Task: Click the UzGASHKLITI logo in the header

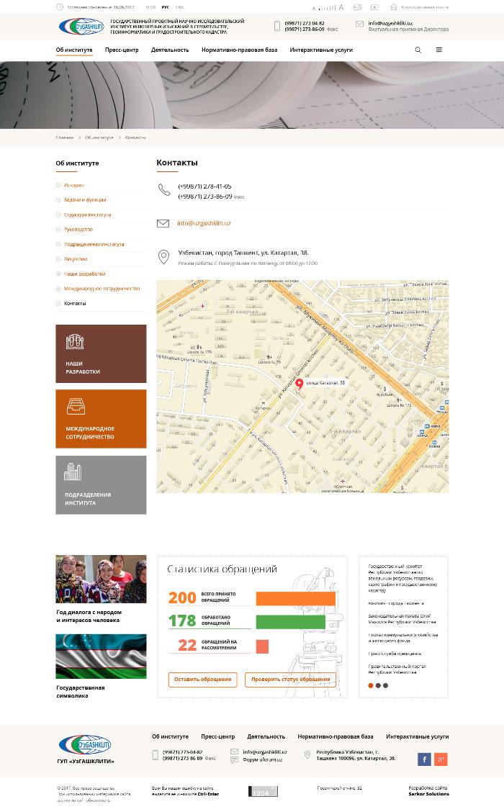Action: pyautogui.click(x=81, y=27)
